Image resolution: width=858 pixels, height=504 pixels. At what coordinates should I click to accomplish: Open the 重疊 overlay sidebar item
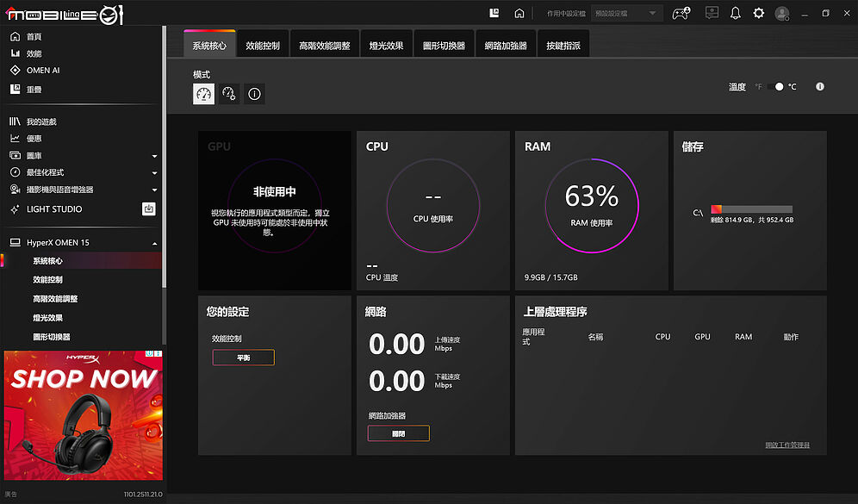(x=34, y=90)
